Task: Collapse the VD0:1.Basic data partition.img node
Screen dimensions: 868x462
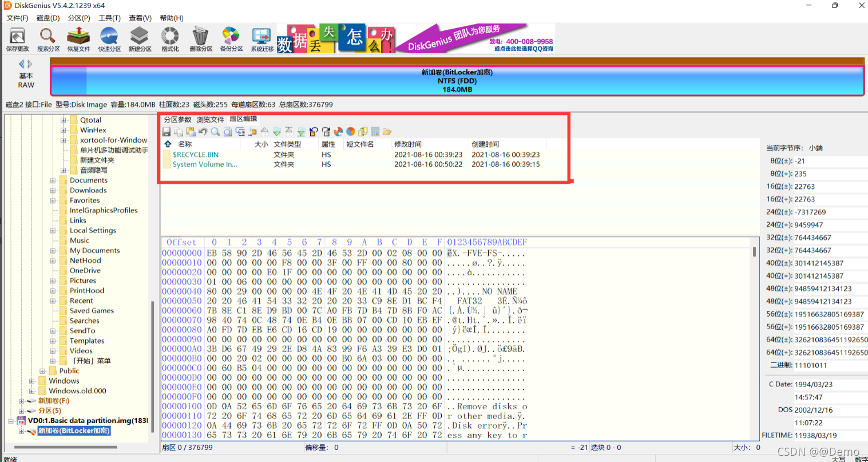Action: (11, 421)
